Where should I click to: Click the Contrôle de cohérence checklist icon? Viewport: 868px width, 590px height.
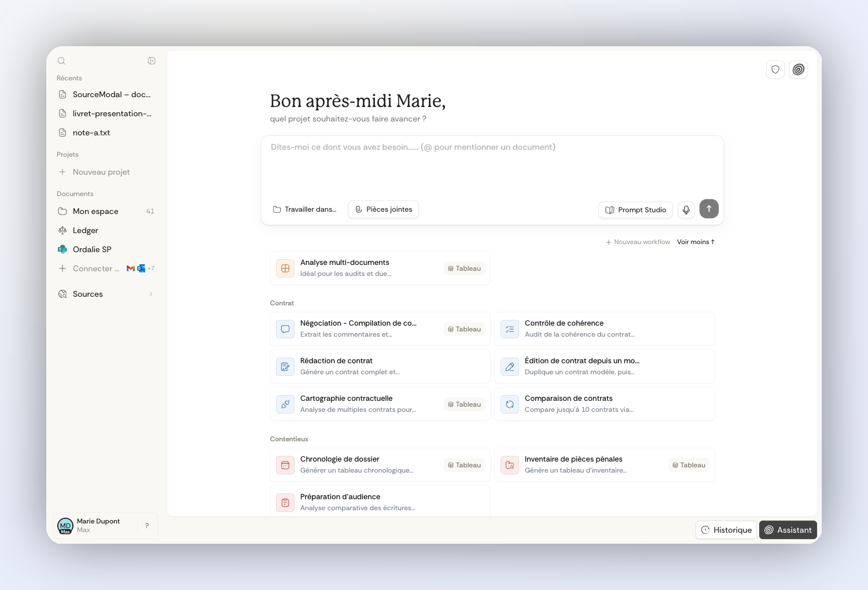[510, 329]
